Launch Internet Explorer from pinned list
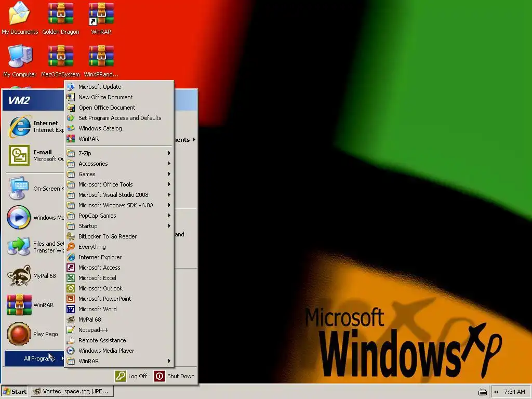The height and width of the screenshot is (399, 532). tap(35, 127)
